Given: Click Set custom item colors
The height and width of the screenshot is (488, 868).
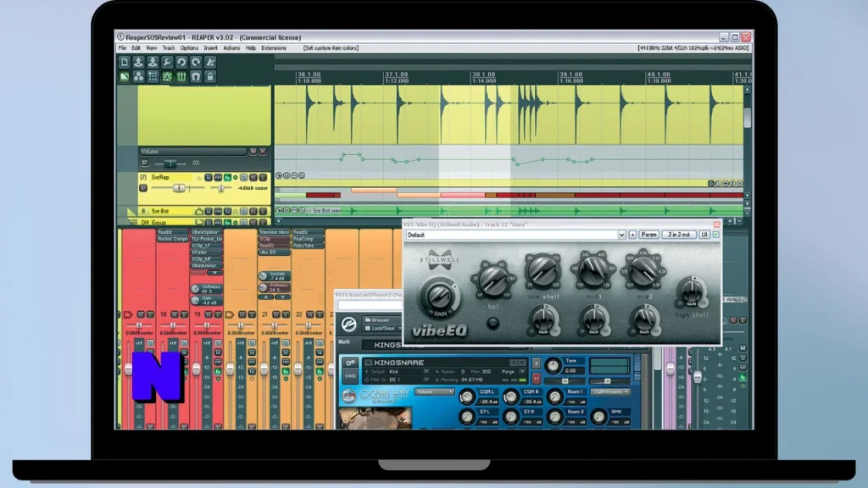Looking at the screenshot, I should [331, 48].
